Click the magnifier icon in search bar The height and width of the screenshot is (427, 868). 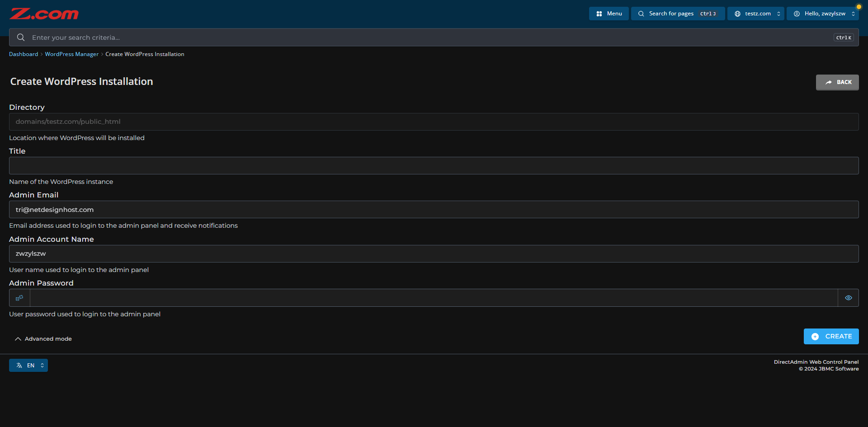(21, 38)
